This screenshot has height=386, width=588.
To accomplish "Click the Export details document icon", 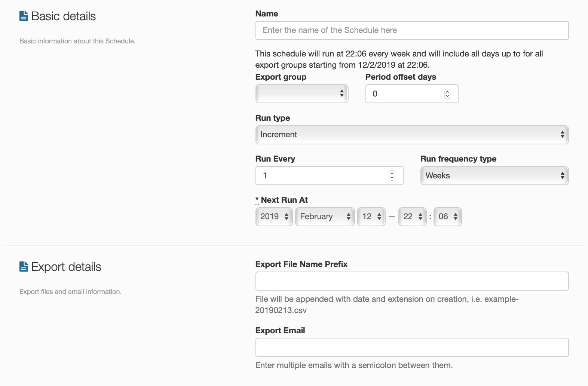I will coord(24,267).
